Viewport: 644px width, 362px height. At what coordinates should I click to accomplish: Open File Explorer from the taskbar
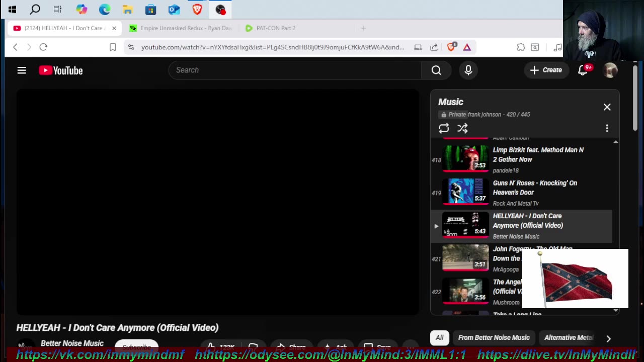coord(127,9)
